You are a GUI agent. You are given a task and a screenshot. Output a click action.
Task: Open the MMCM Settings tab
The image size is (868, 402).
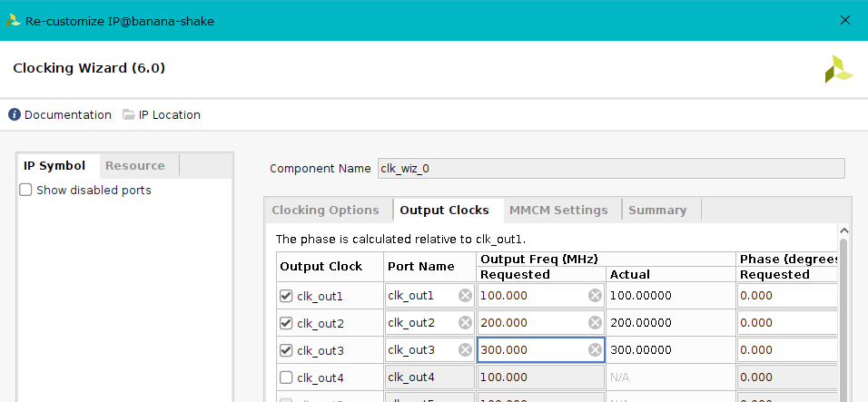[558, 211]
